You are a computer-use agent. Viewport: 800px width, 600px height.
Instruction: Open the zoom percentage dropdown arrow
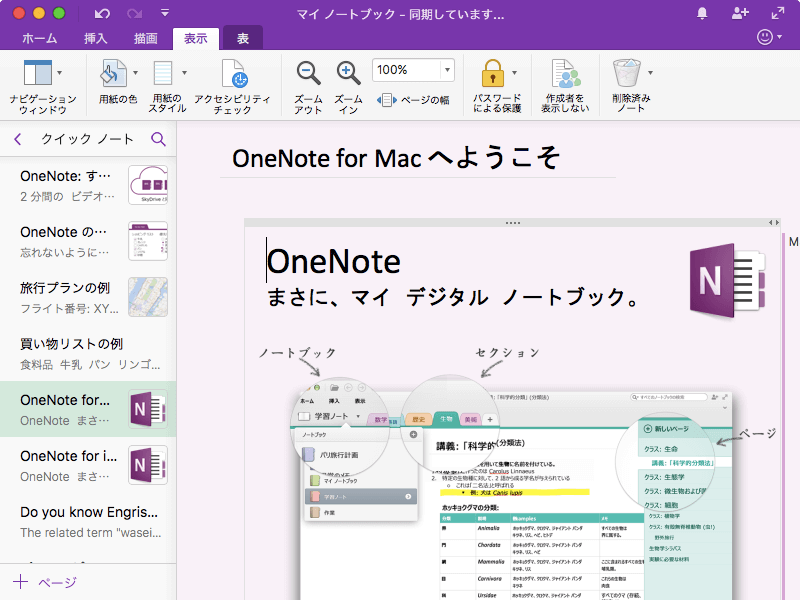click(x=447, y=70)
